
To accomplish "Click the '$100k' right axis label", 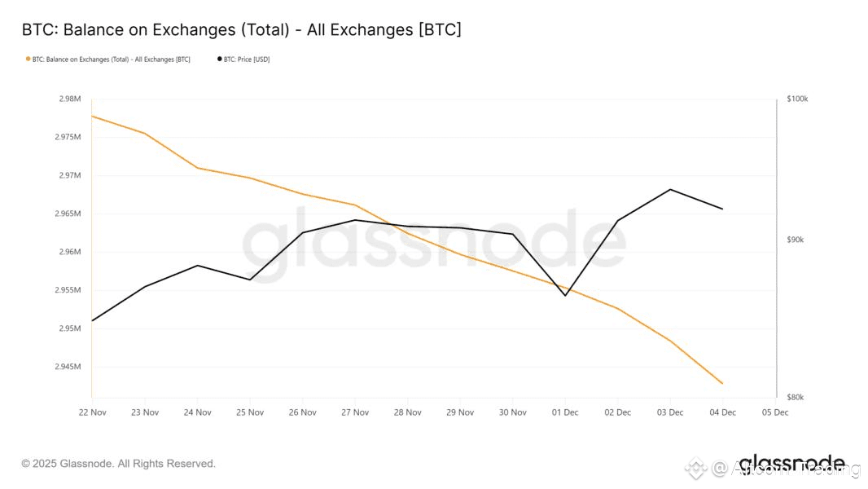I will [797, 99].
